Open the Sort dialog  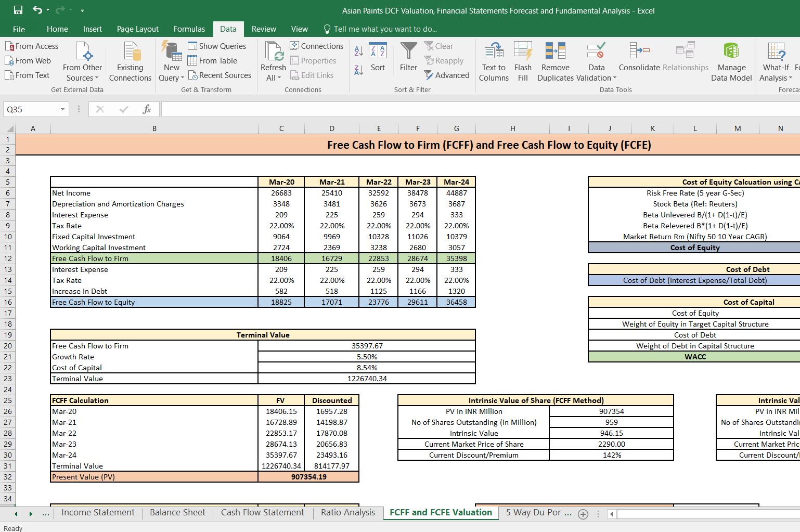[378, 57]
